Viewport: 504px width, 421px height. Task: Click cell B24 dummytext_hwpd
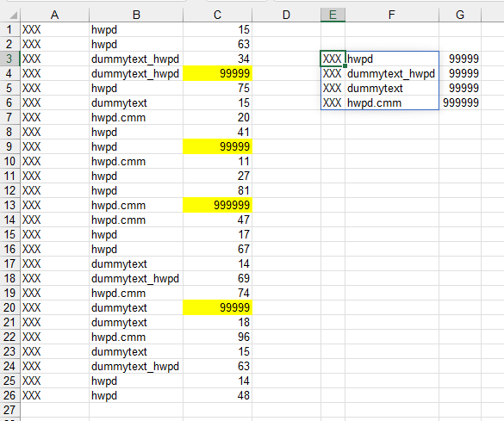136,366
